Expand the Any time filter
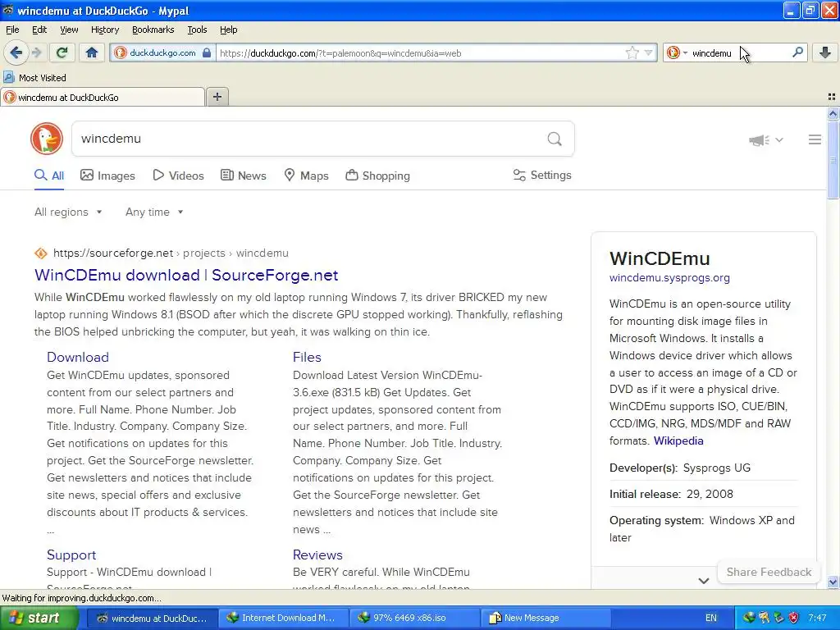The height and width of the screenshot is (630, 840). coord(154,212)
